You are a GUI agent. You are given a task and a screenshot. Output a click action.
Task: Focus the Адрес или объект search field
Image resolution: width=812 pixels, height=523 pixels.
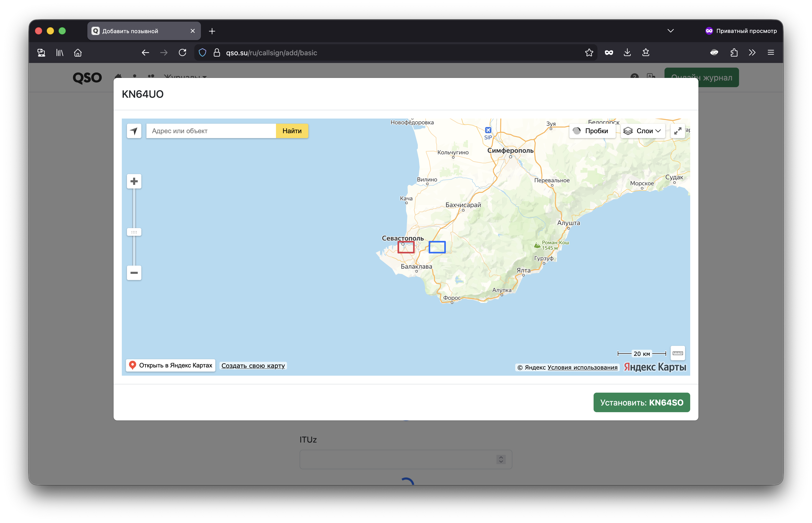click(211, 131)
